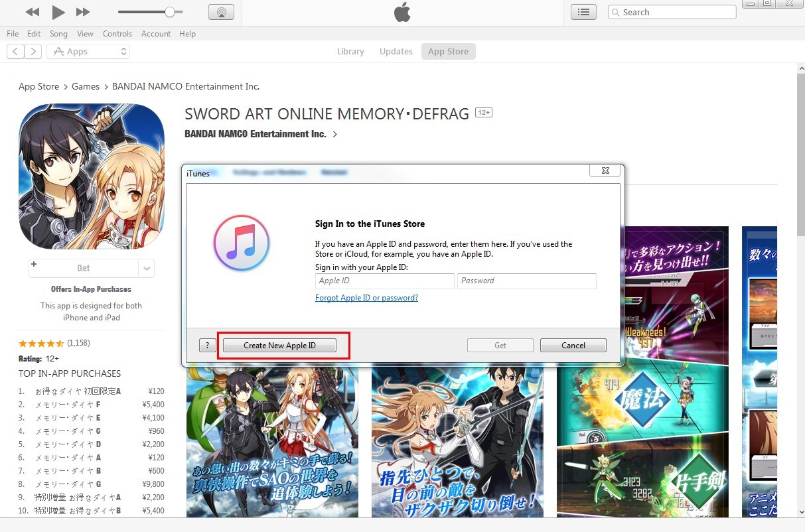The image size is (805, 532).
Task: Open the Apps media type dropdown
Action: (x=88, y=51)
